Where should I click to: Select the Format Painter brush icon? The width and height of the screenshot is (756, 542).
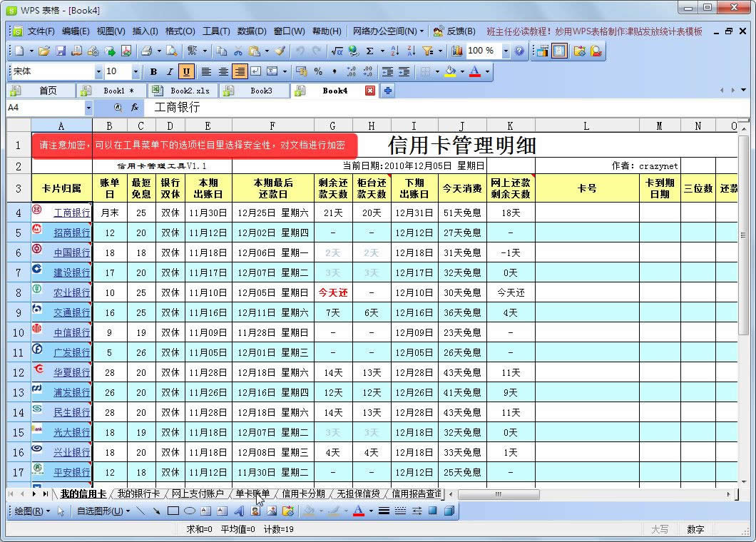pyautogui.click(x=280, y=51)
